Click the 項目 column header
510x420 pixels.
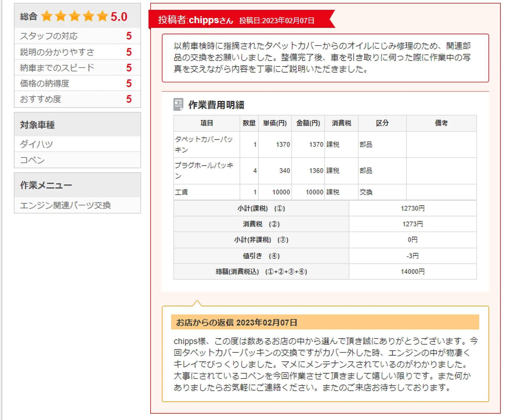(207, 123)
